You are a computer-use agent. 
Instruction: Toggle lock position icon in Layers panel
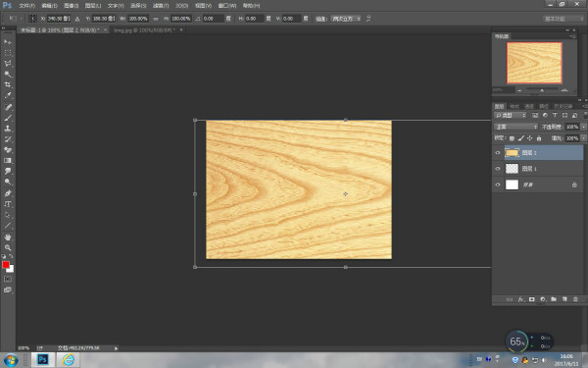click(530, 138)
